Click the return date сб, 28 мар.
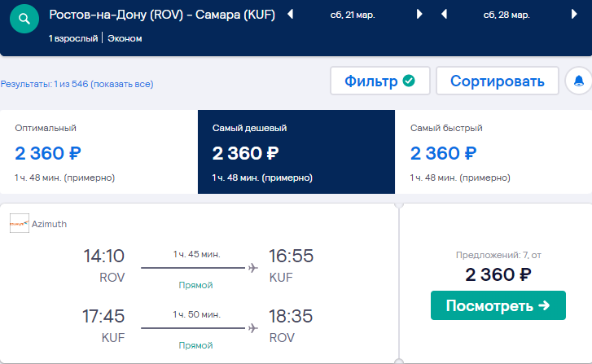This screenshot has height=364, width=592. tap(506, 15)
